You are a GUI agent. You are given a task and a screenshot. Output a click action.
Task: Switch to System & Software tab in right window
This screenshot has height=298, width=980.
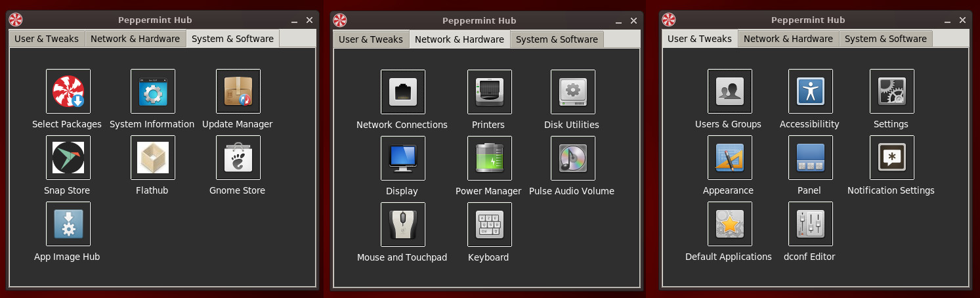click(x=885, y=39)
